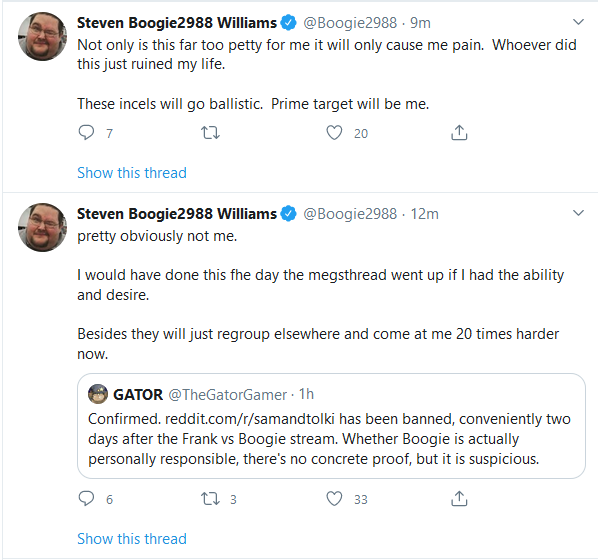This screenshot has width=598, height=560.
Task: Open GATOR's avatar in quoted tweet
Action: 98,394
